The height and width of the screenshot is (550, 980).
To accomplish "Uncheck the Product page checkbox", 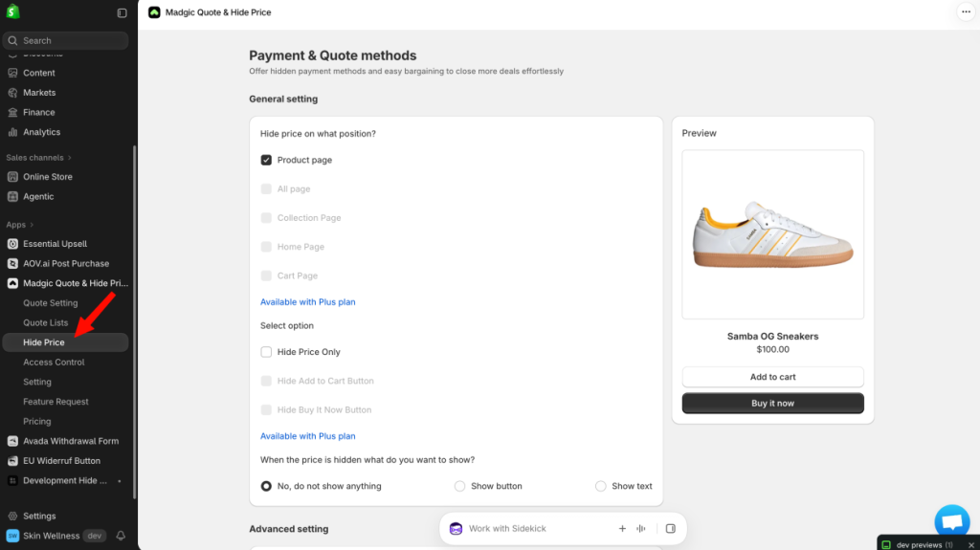I will click(266, 160).
